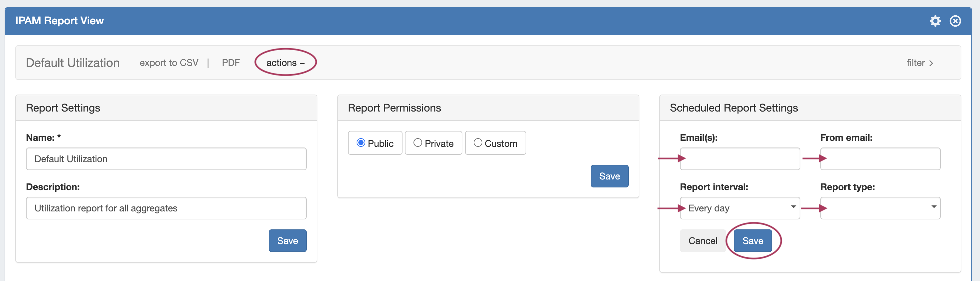Screen dimensions: 980x281
Task: Click the Default Utilization report title
Action: coord(73,63)
